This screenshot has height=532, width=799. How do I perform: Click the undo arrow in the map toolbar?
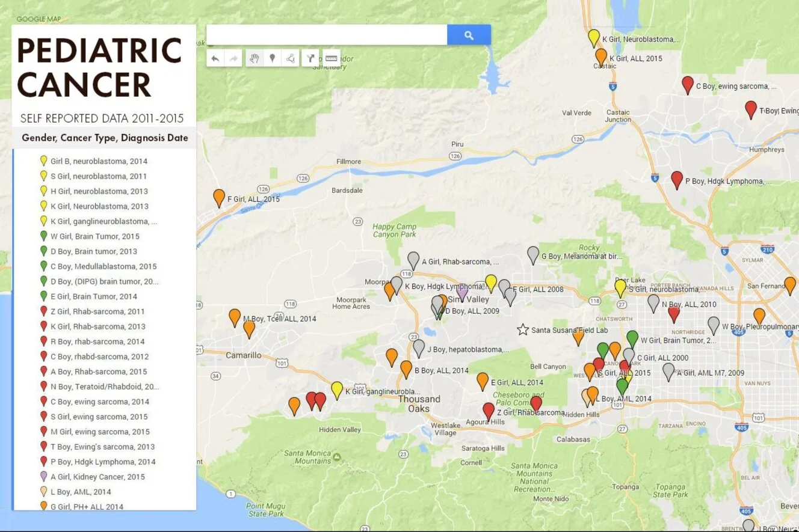point(215,58)
